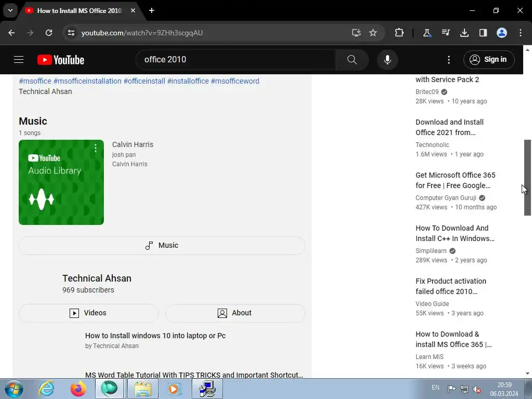Image resolution: width=532 pixels, height=399 pixels.
Task: Open How to Install windows 10 video
Action: point(155,336)
